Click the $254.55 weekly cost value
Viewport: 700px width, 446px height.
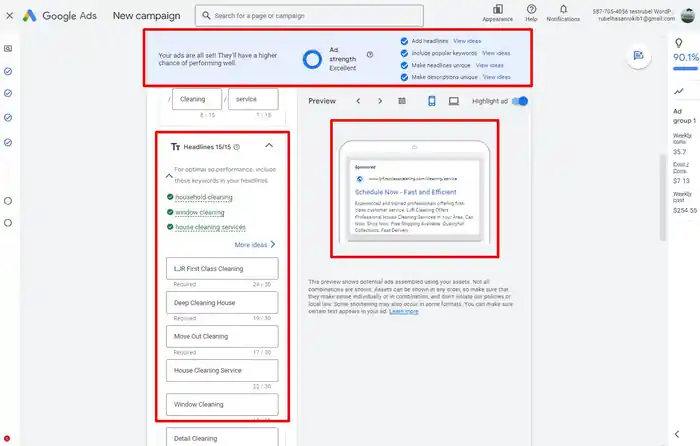[x=685, y=210]
